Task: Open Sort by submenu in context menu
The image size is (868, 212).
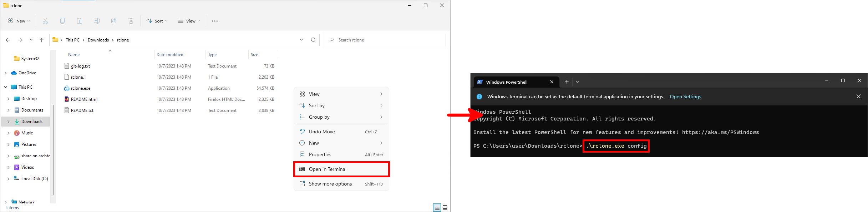Action: coord(341,105)
